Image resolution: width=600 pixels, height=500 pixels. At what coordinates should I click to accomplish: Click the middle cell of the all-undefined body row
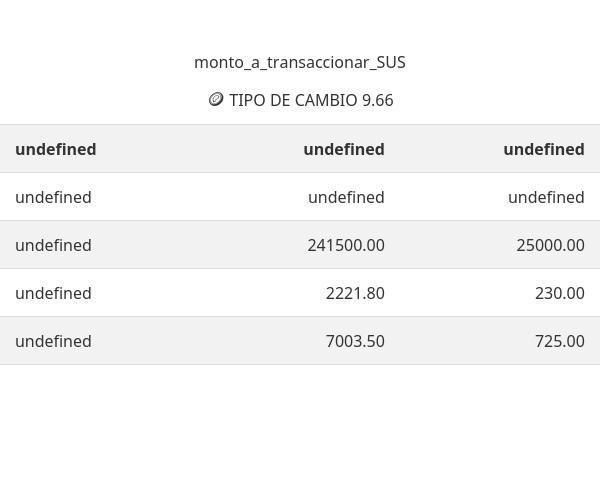(x=346, y=197)
